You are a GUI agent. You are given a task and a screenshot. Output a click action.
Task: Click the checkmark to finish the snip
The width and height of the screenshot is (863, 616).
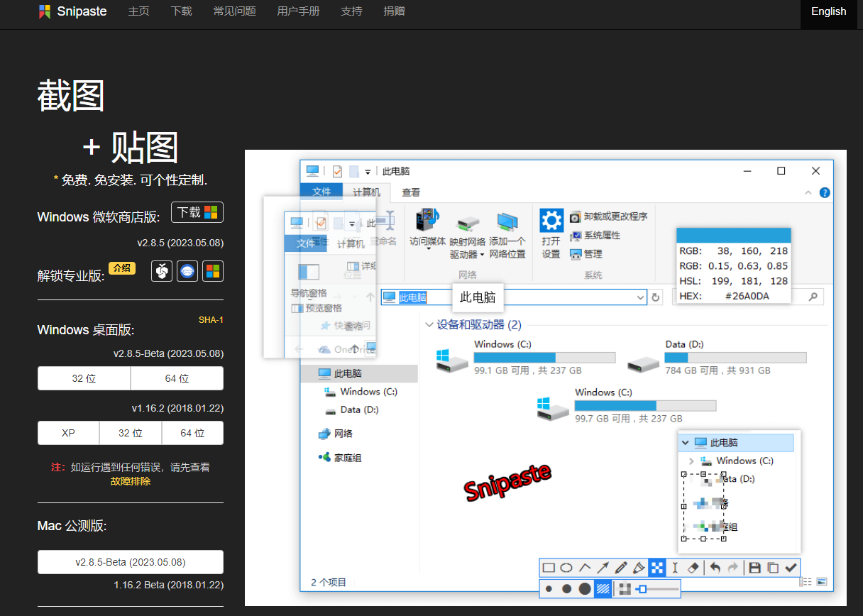(x=791, y=568)
